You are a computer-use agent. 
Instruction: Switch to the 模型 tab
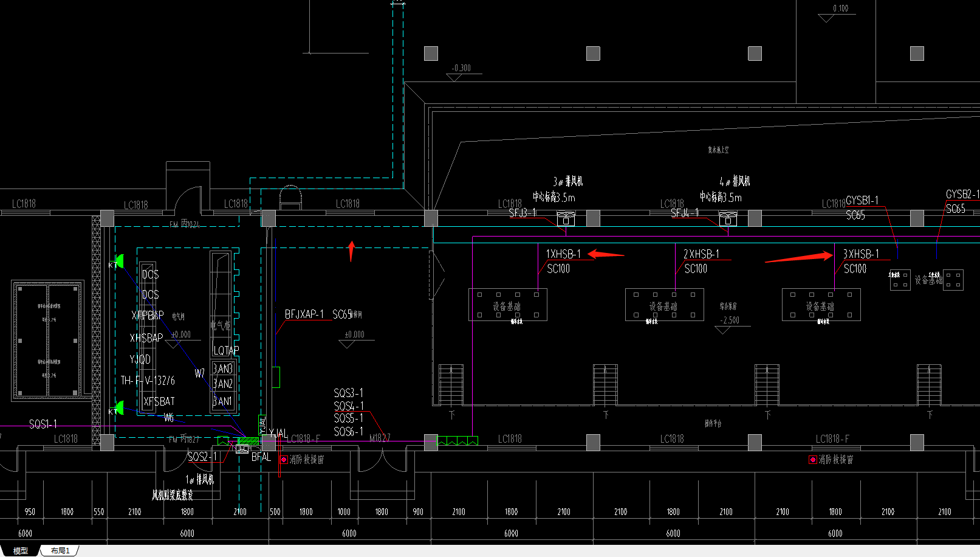pos(21,551)
